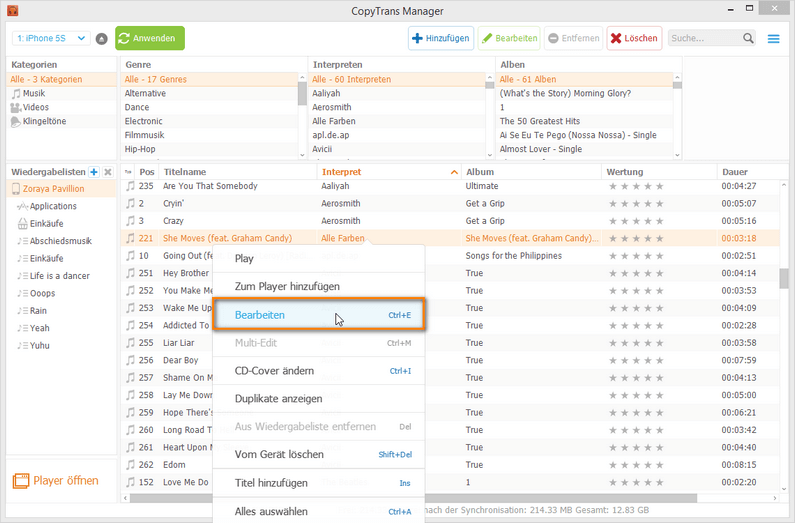Screen dimensions: 795x523
Task: Select the Musik category
Action: [34, 93]
